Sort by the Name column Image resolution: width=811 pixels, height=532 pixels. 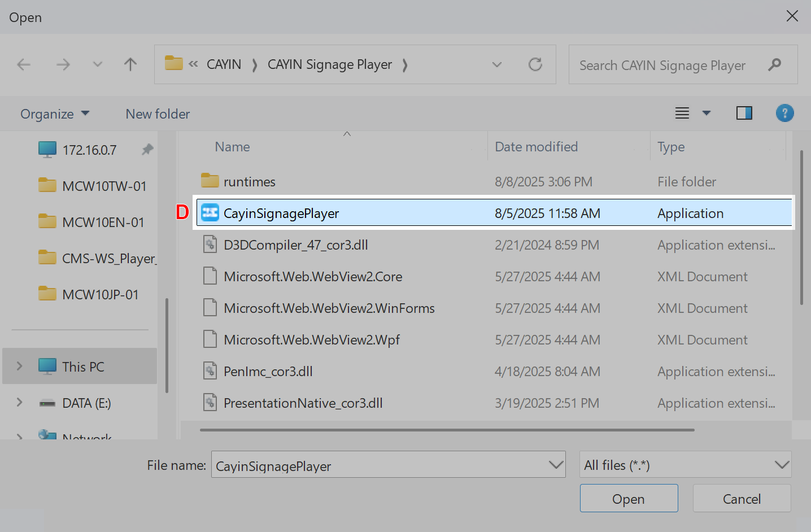click(232, 147)
